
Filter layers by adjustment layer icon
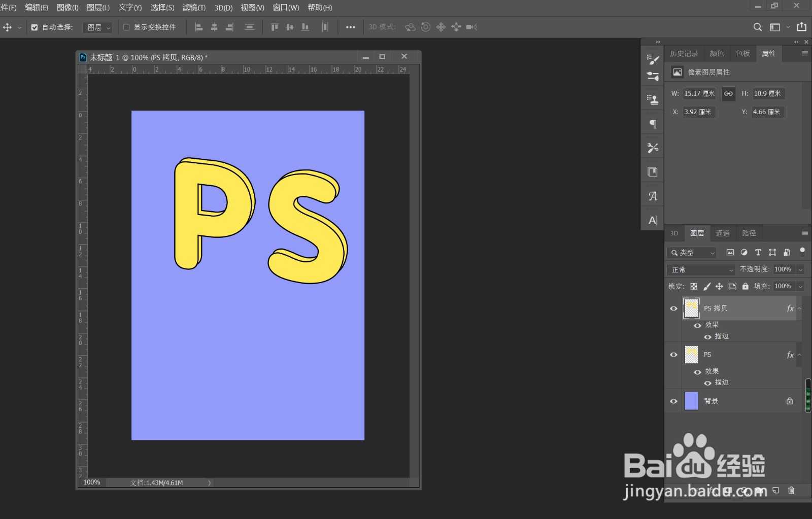[744, 252]
